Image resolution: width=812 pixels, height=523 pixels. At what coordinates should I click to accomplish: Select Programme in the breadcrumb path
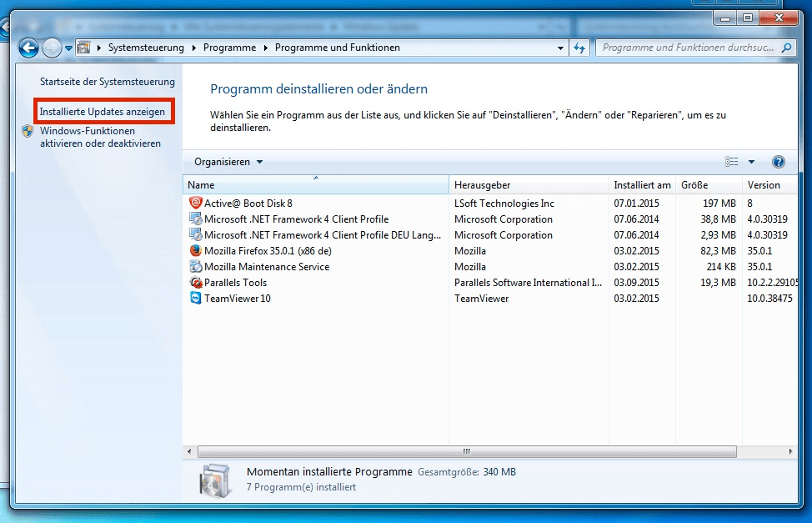click(229, 48)
